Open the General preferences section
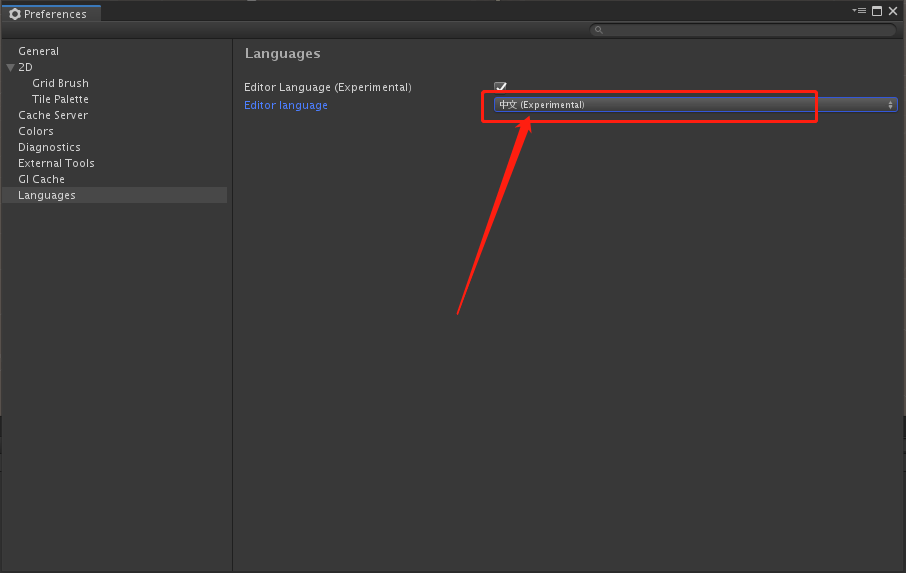This screenshot has width=906, height=573. click(x=38, y=51)
